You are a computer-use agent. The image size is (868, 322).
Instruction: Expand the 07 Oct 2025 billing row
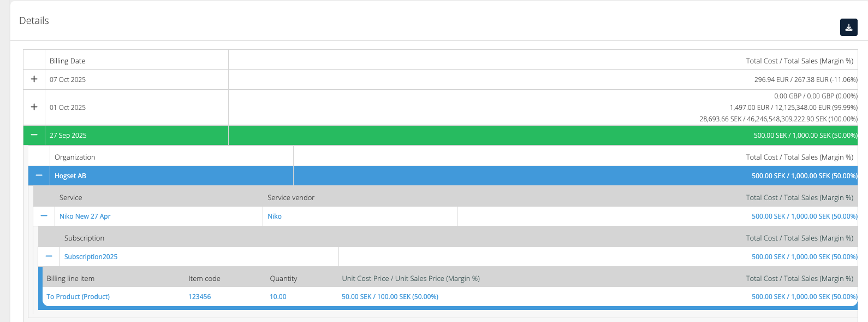pyautogui.click(x=34, y=79)
